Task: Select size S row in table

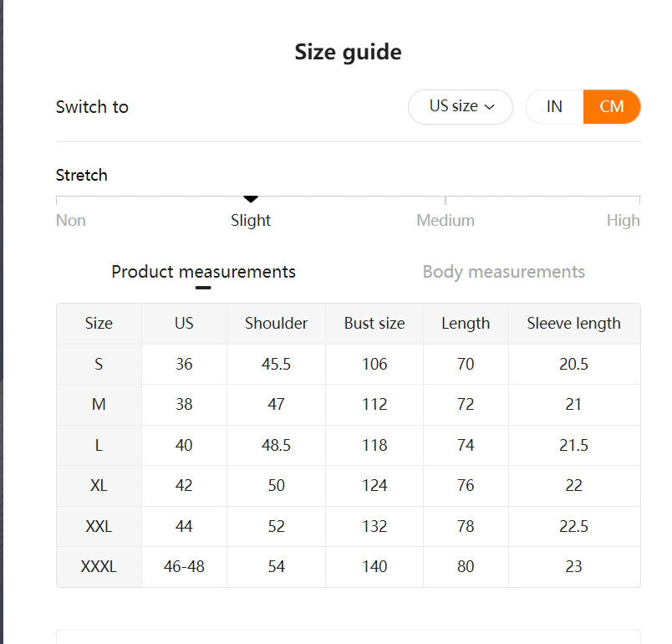Action: coord(99,364)
